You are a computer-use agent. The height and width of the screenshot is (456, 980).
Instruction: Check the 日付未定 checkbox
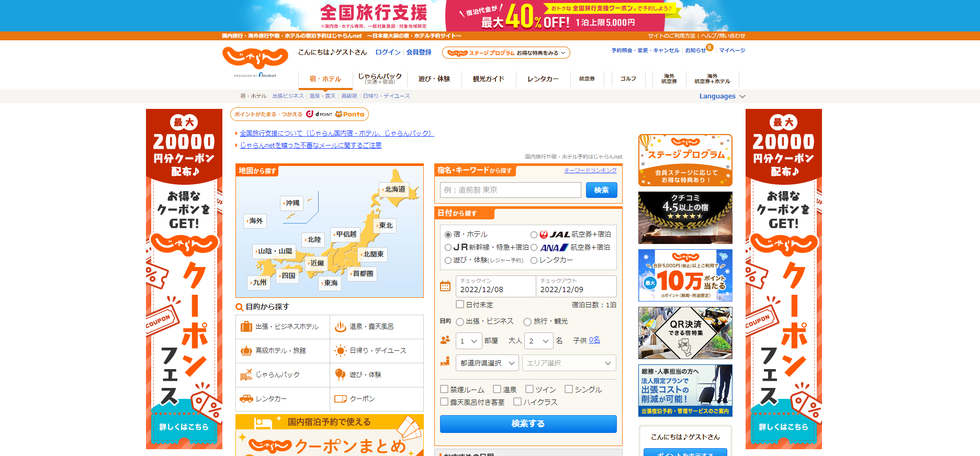point(460,304)
